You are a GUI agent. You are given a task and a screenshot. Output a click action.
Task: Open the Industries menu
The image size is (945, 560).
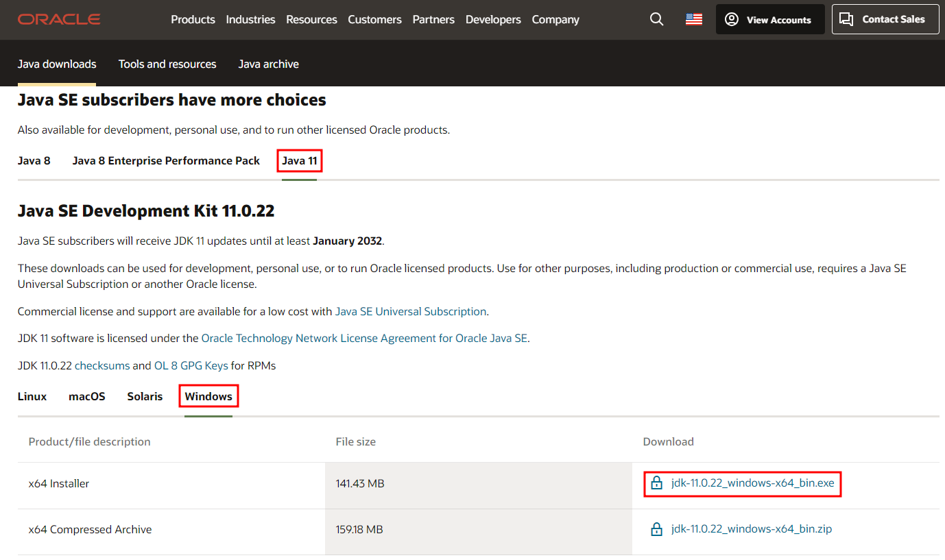[x=250, y=19]
